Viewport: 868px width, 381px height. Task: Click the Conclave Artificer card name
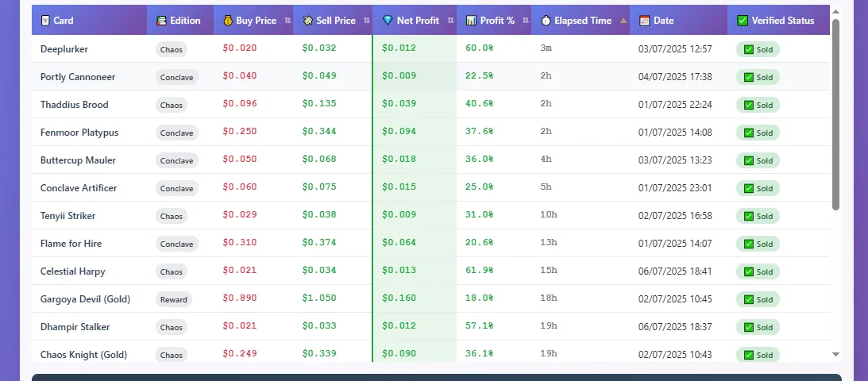point(79,188)
